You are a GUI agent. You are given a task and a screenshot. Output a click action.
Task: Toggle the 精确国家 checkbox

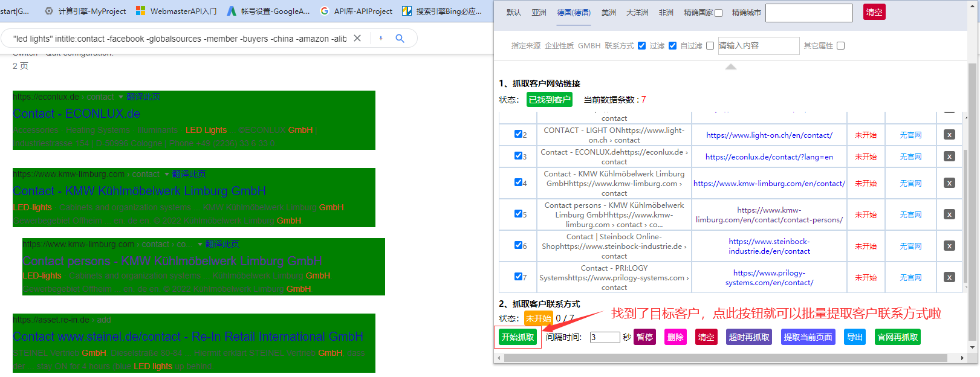pyautogui.click(x=718, y=13)
